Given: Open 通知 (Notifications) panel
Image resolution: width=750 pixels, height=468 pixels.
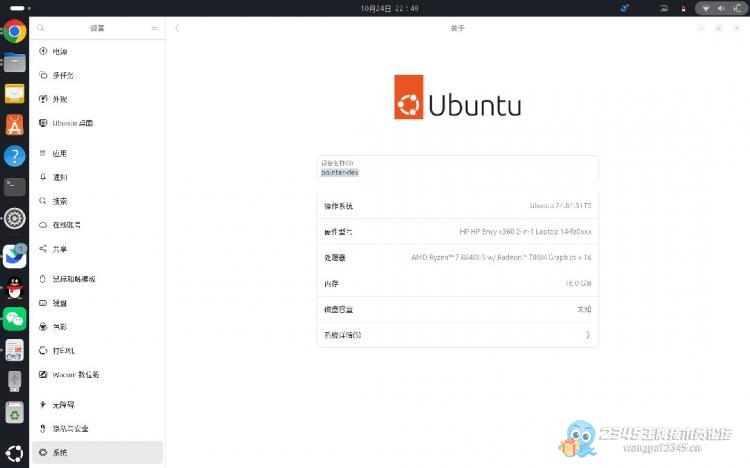Looking at the screenshot, I should pos(60,177).
